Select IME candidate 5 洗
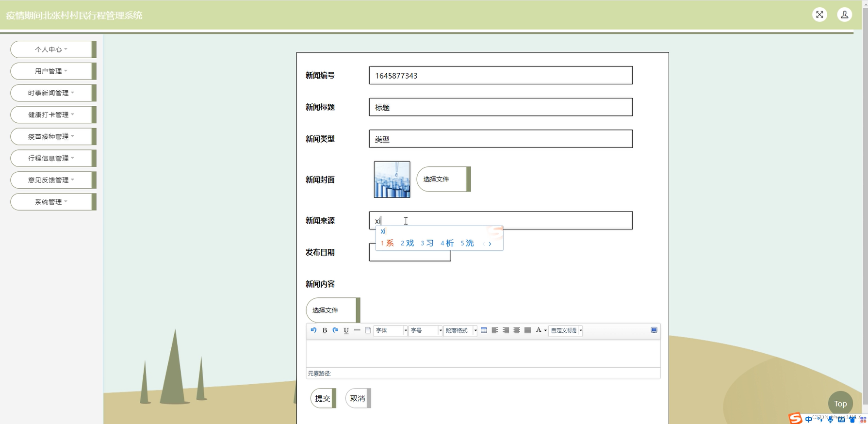 point(467,243)
